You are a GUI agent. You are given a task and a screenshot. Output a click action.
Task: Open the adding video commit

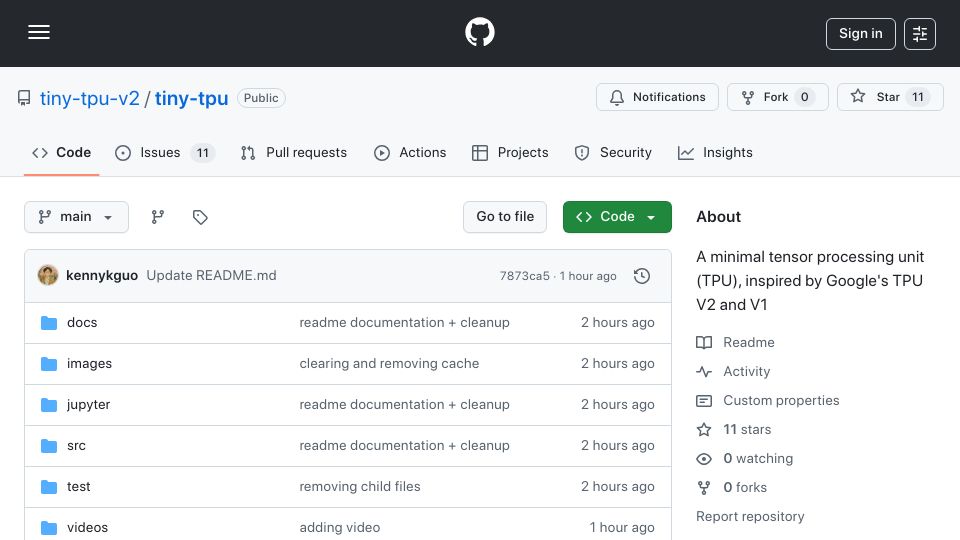(x=340, y=528)
